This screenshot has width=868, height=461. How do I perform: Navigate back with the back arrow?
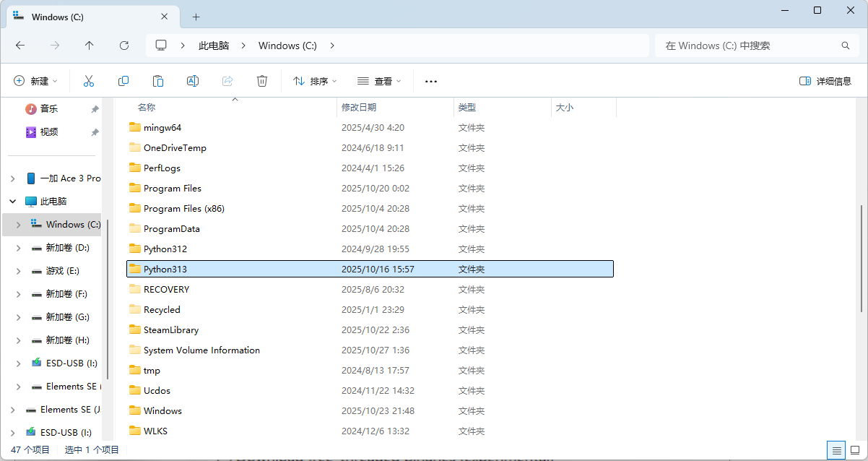click(20, 46)
